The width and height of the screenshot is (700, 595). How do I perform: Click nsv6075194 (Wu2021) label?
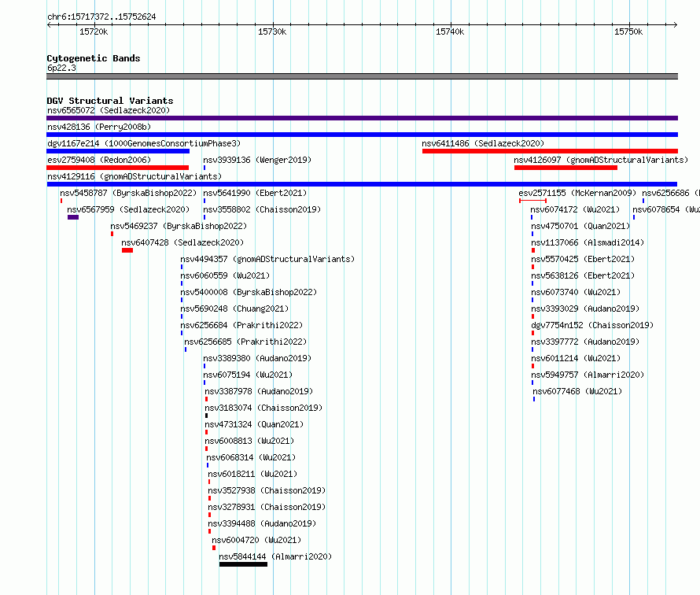click(x=248, y=375)
